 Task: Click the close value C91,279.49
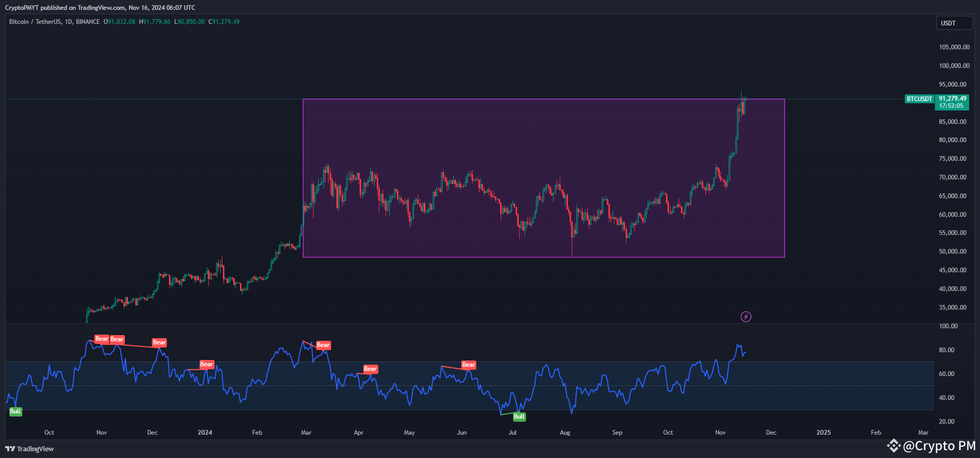[224, 22]
